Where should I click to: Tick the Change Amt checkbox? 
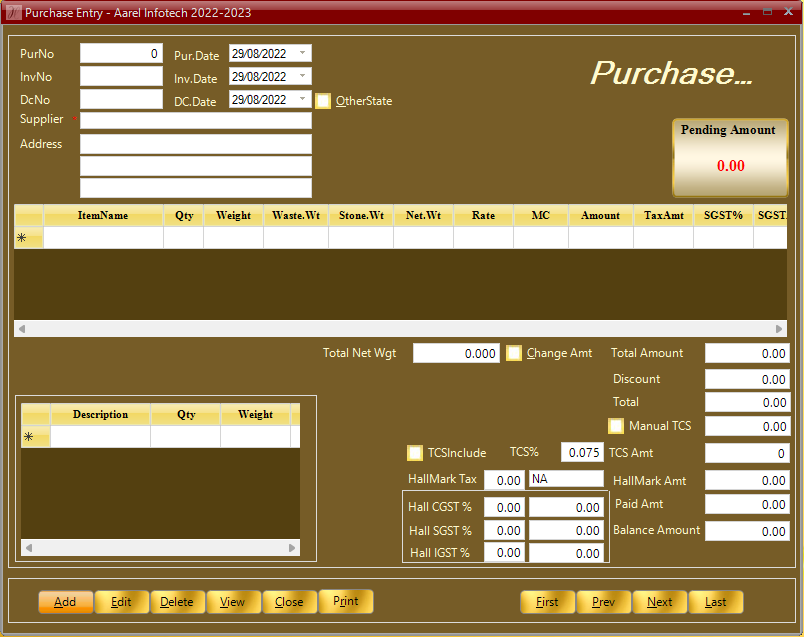(x=514, y=353)
